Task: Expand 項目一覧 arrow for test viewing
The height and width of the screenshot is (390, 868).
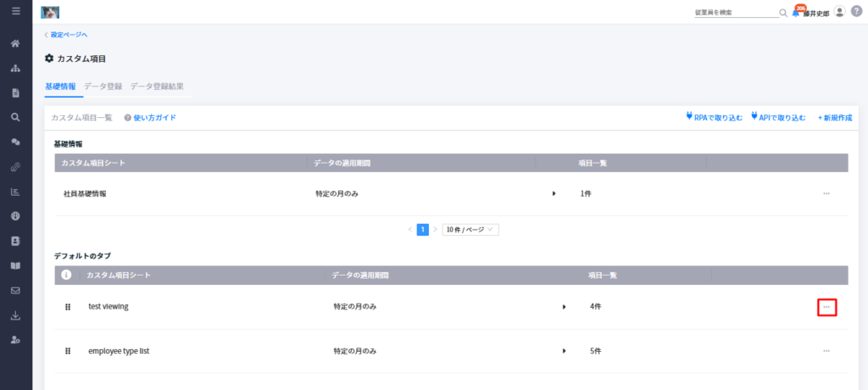Action: click(564, 306)
